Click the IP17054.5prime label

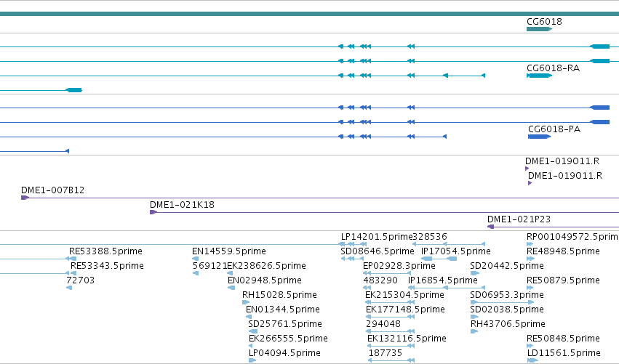click(456, 251)
